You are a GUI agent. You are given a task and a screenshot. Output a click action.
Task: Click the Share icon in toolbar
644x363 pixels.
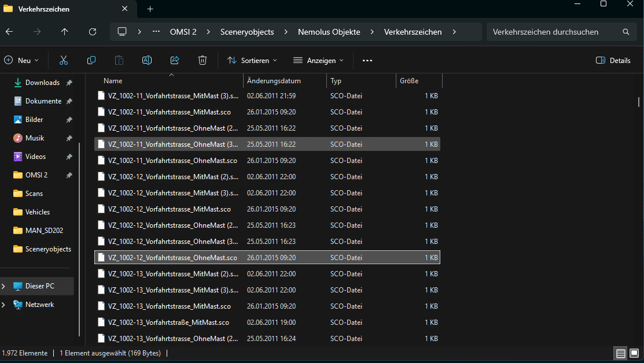click(175, 60)
